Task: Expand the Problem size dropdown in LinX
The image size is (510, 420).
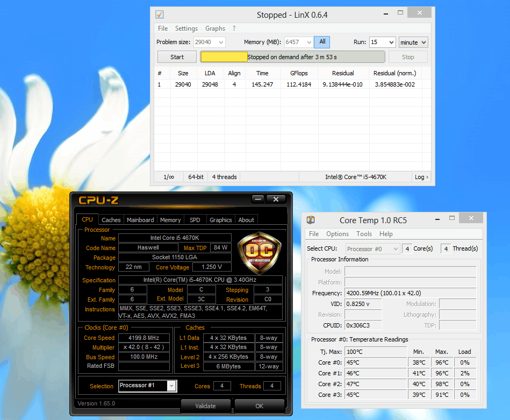Action: pos(221,42)
